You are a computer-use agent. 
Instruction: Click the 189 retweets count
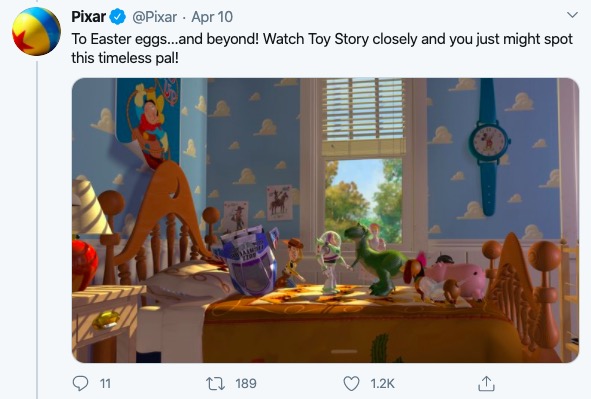[246, 384]
